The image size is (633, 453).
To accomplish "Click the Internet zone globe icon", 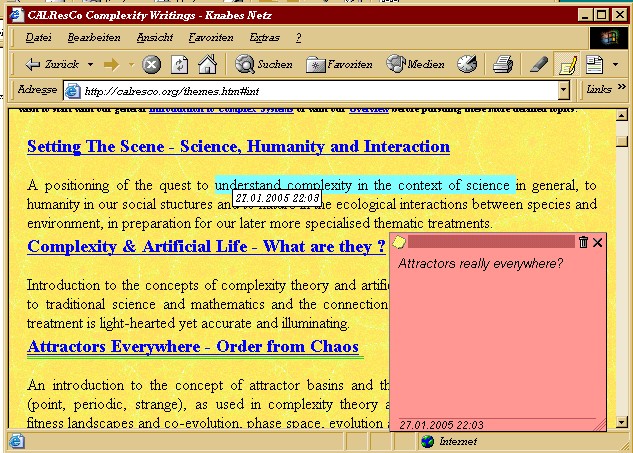I will (427, 441).
